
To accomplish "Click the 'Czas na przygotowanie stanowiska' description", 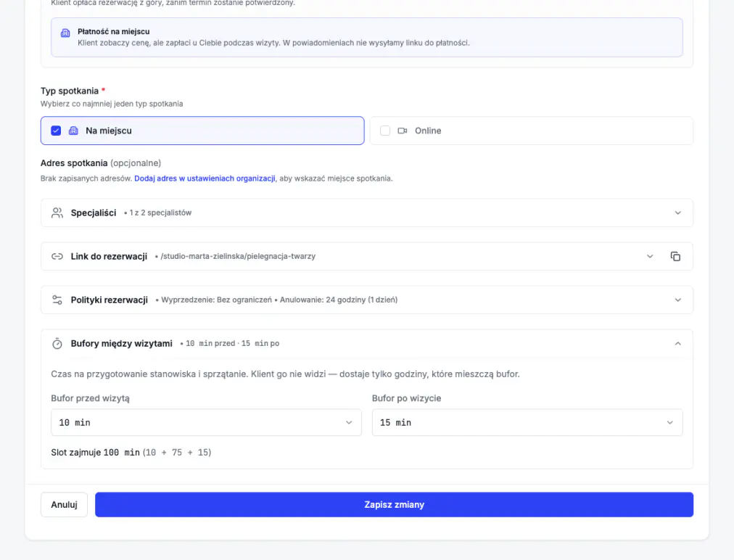I will click(x=285, y=374).
